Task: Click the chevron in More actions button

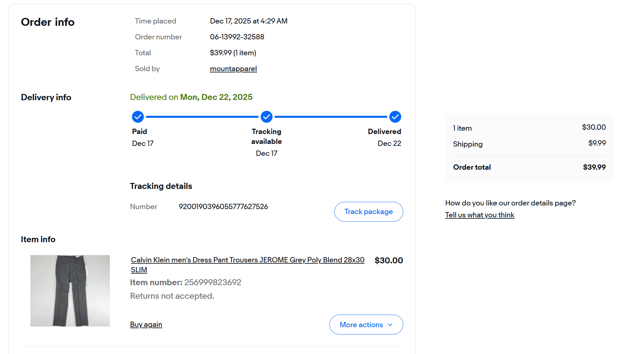Action: pyautogui.click(x=390, y=325)
